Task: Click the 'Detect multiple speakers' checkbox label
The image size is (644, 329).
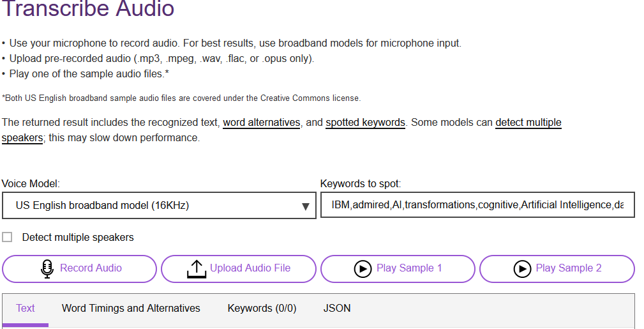Action: tap(78, 238)
